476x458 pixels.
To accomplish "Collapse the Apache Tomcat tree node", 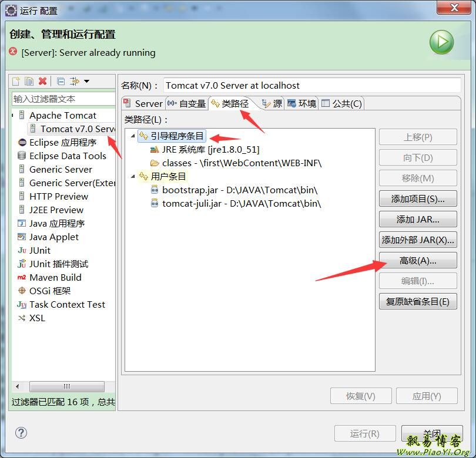I will pyautogui.click(x=13, y=115).
